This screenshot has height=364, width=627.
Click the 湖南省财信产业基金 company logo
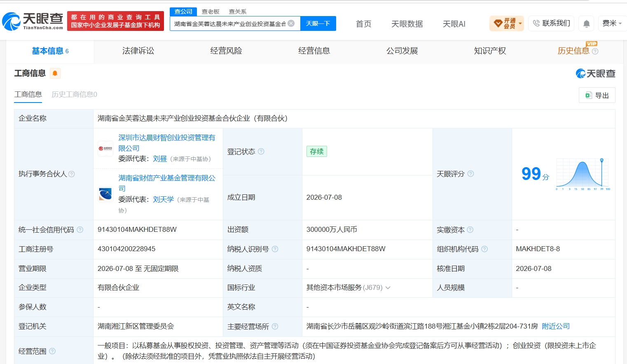105,194
